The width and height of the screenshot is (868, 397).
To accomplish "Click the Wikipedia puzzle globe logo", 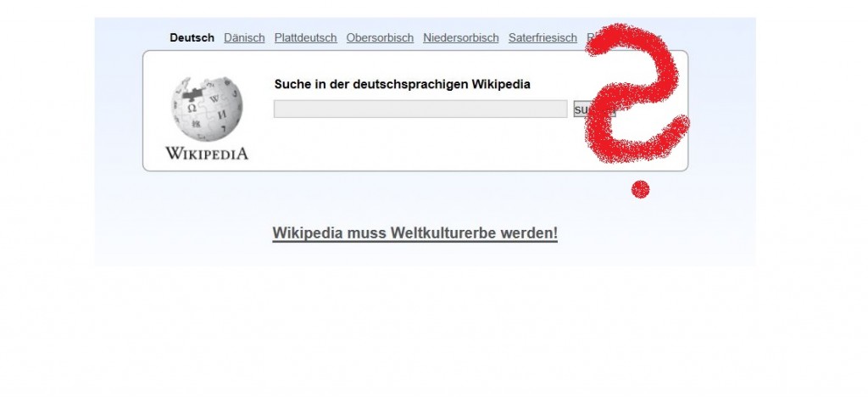I will tap(207, 109).
